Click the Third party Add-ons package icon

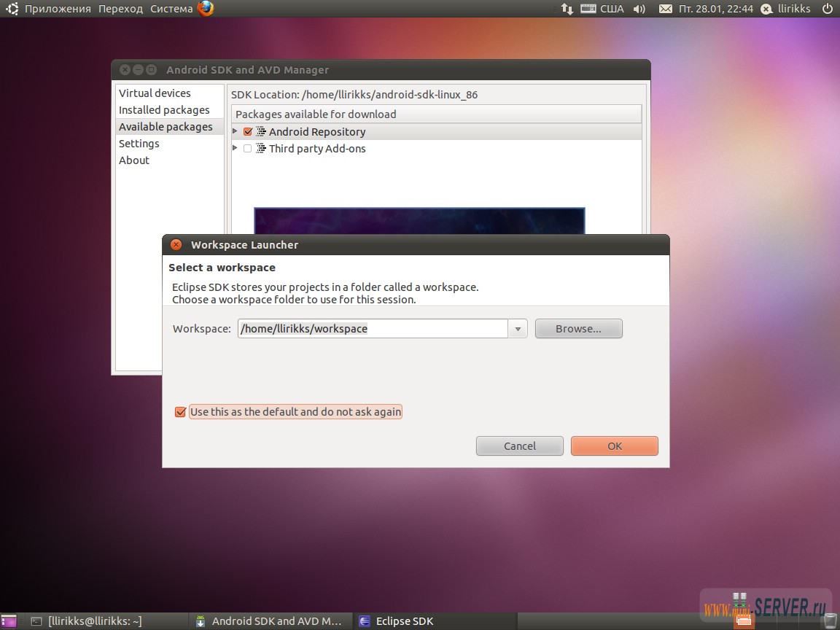point(261,149)
